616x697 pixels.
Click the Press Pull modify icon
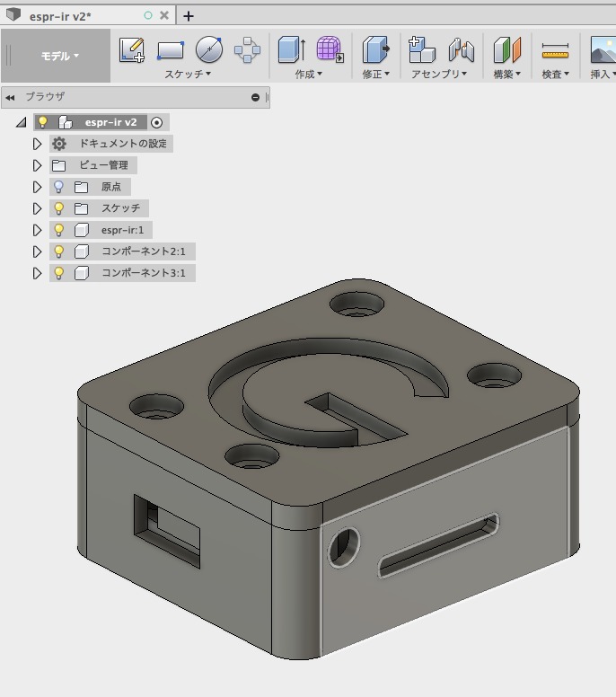click(375, 50)
